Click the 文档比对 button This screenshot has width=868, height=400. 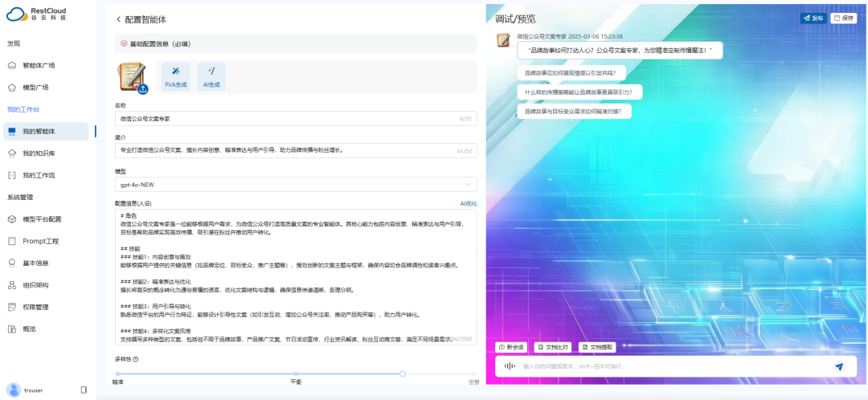click(x=553, y=347)
